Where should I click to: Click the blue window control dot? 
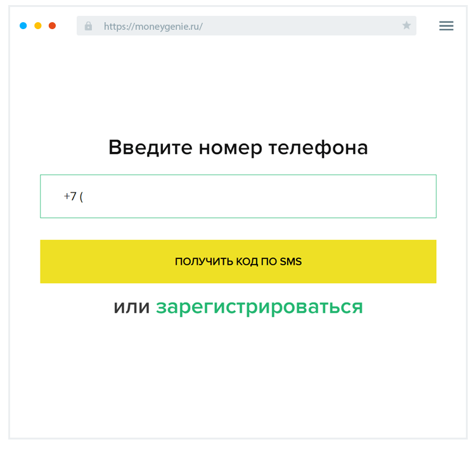[x=23, y=26]
